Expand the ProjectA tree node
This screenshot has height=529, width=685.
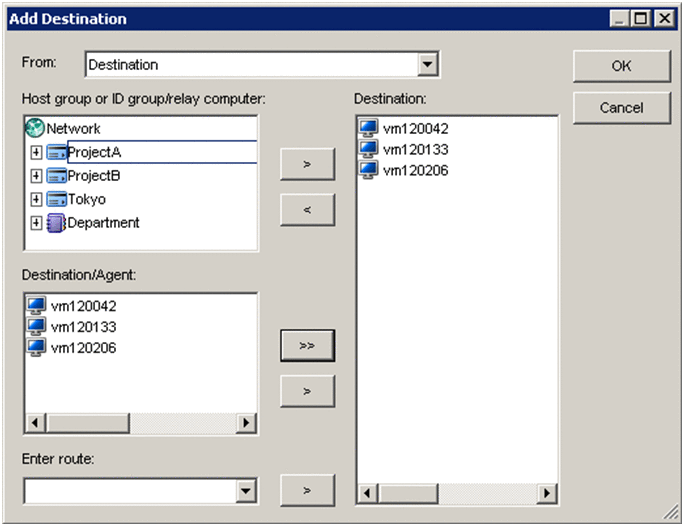tap(36, 152)
